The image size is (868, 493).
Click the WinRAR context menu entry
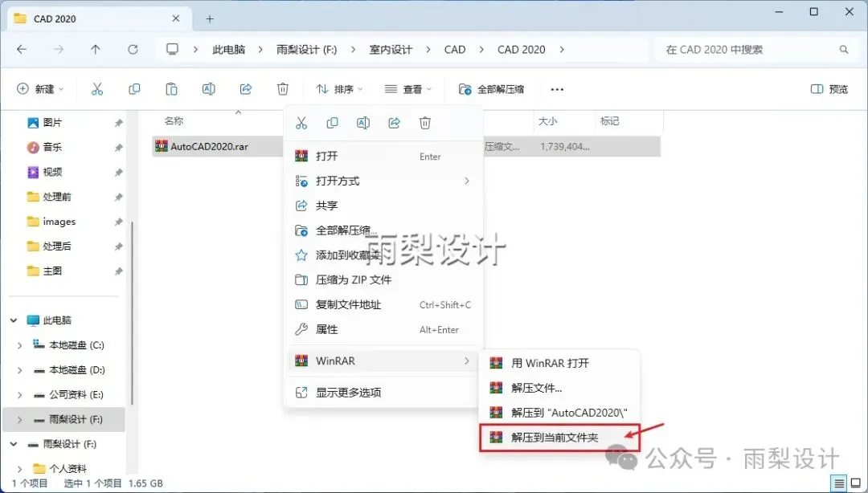coord(383,361)
